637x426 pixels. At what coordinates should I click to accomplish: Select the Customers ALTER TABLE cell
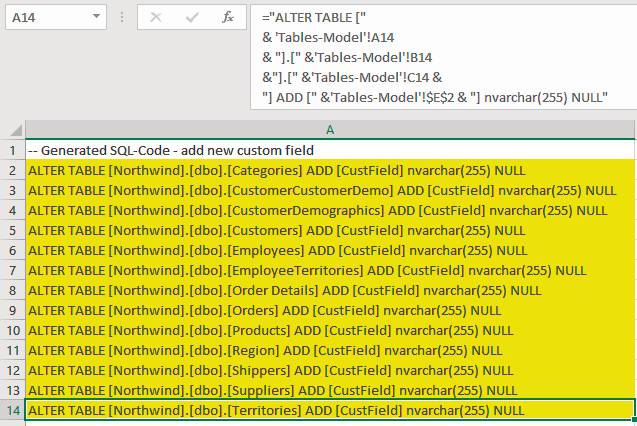pyautogui.click(x=330, y=230)
